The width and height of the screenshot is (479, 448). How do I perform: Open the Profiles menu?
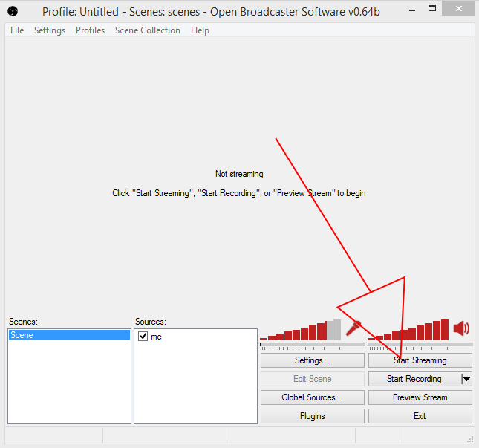click(x=90, y=30)
